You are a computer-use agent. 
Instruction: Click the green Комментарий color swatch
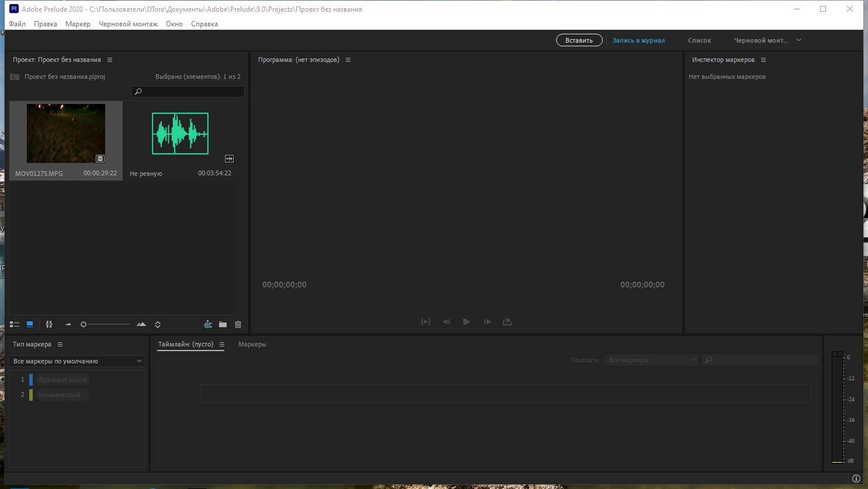pos(31,395)
